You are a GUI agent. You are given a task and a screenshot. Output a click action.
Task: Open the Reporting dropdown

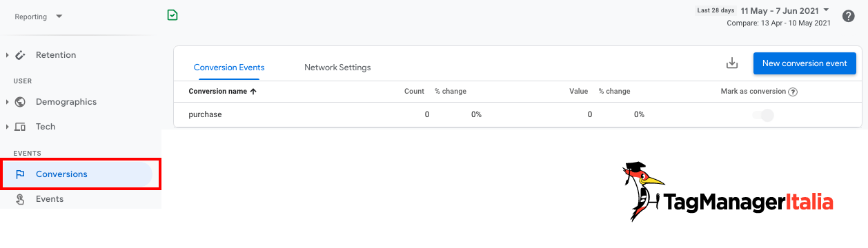(39, 17)
